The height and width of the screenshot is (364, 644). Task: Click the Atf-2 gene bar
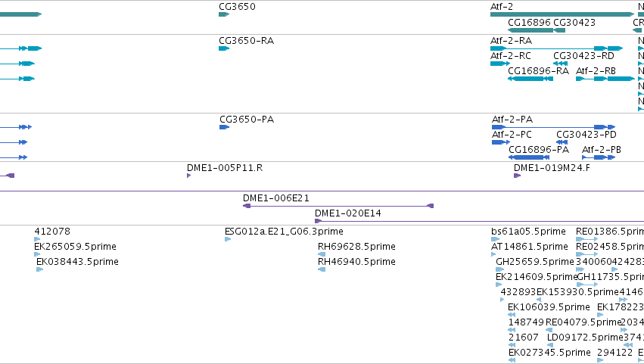pos(562,14)
